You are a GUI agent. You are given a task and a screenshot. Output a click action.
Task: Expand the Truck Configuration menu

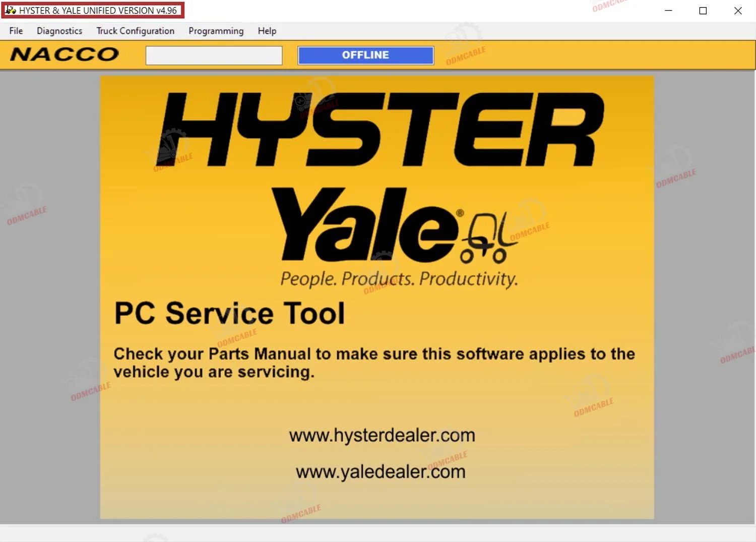pos(135,31)
